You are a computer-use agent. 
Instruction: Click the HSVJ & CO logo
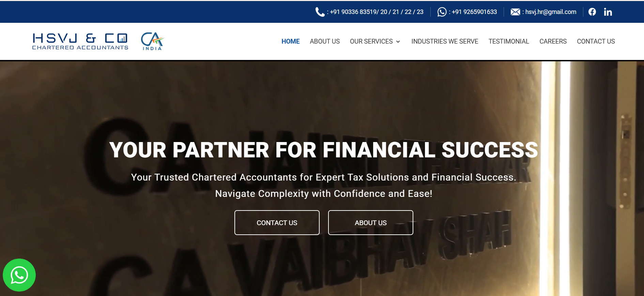pos(80,41)
